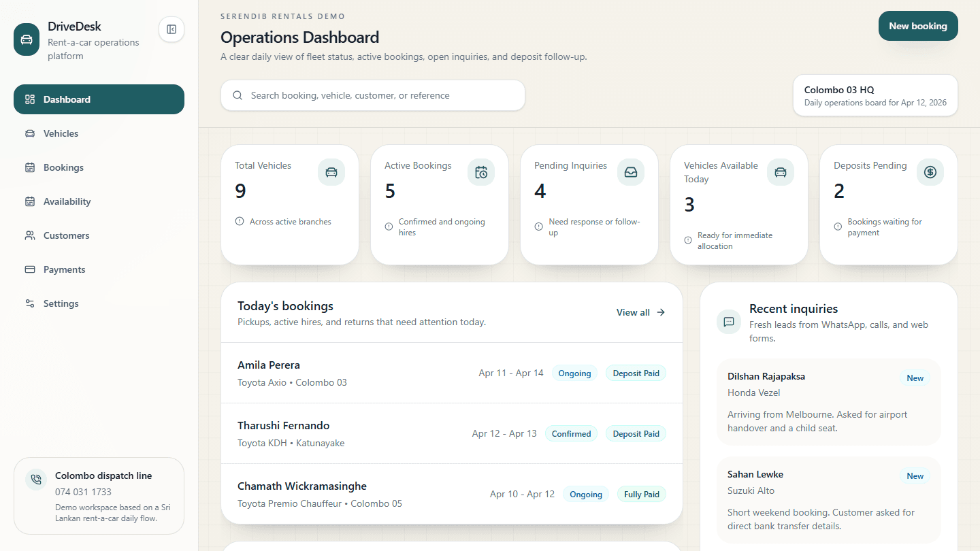Click the Deposits Pending dollar icon
Viewport: 980px width, 551px height.
point(930,172)
